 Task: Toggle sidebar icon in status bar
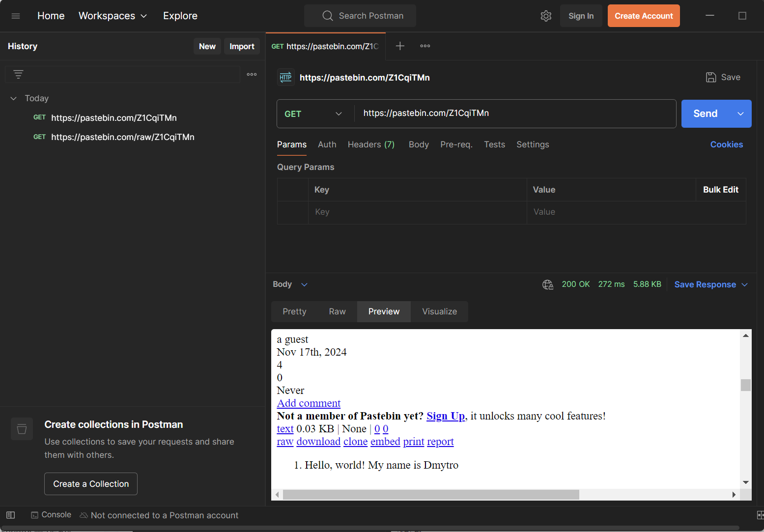[x=11, y=515]
